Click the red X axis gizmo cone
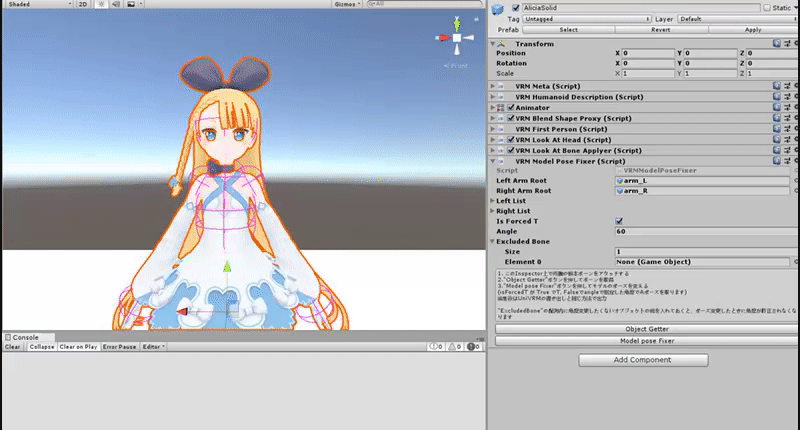The width and height of the screenshot is (800, 430). click(x=443, y=38)
